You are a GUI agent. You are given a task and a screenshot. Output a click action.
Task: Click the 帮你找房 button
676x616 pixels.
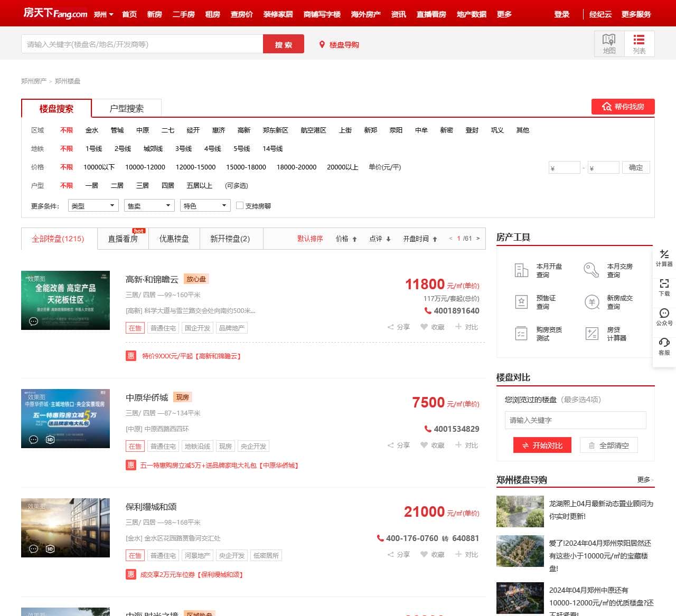(x=623, y=107)
